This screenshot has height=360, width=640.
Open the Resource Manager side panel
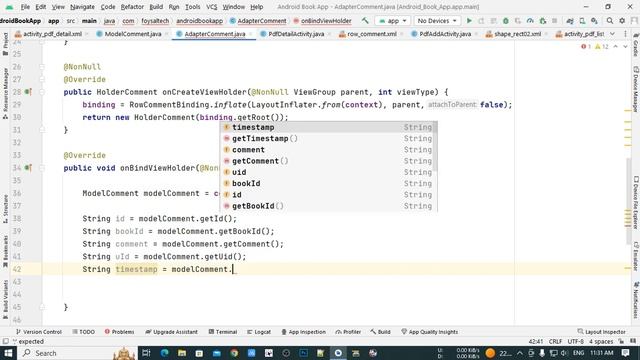(x=5, y=93)
